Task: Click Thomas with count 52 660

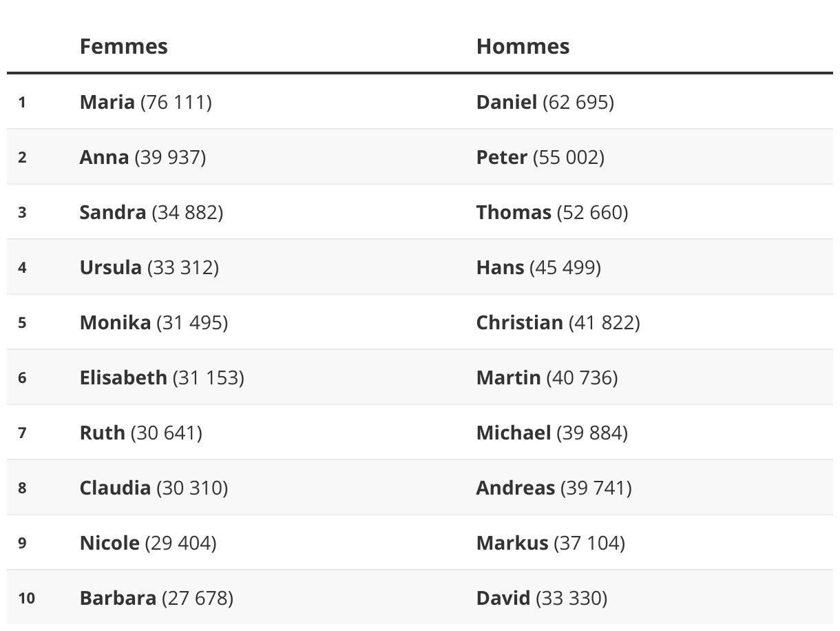Action: tap(514, 212)
